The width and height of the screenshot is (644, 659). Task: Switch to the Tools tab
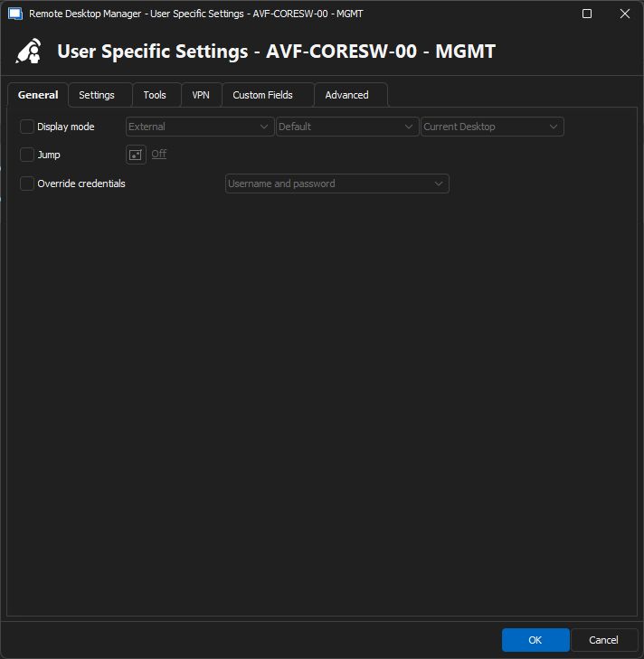click(x=155, y=95)
